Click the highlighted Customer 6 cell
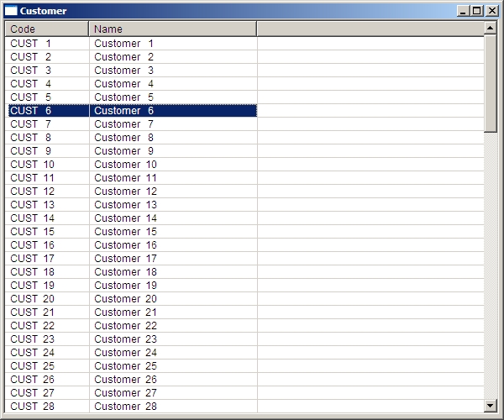The width and height of the screenshot is (504, 420). click(173, 111)
